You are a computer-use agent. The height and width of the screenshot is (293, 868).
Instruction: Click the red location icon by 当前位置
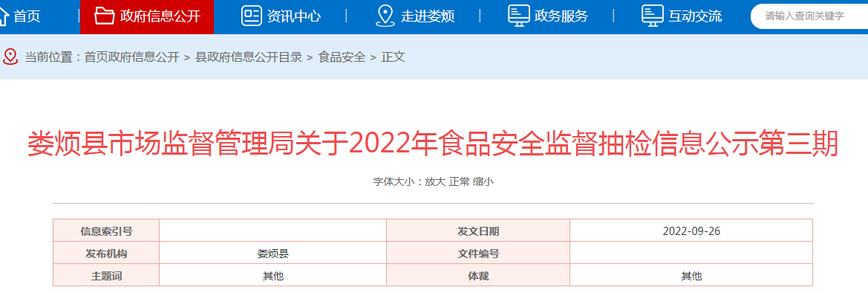pos(10,57)
